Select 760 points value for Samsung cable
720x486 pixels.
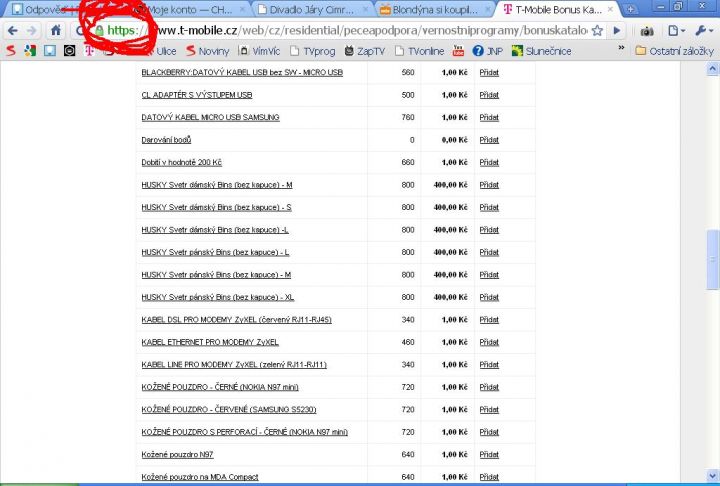[408, 118]
